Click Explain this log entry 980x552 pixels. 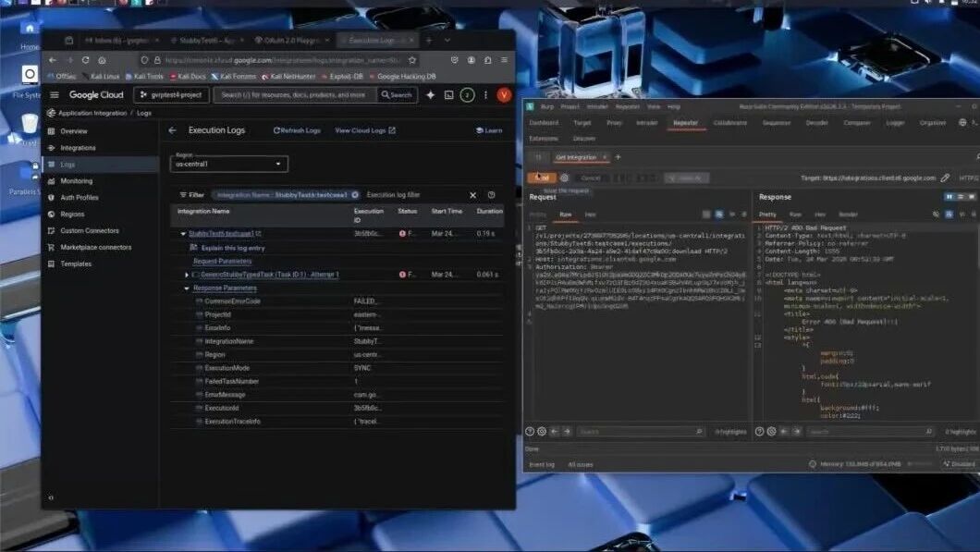click(227, 248)
